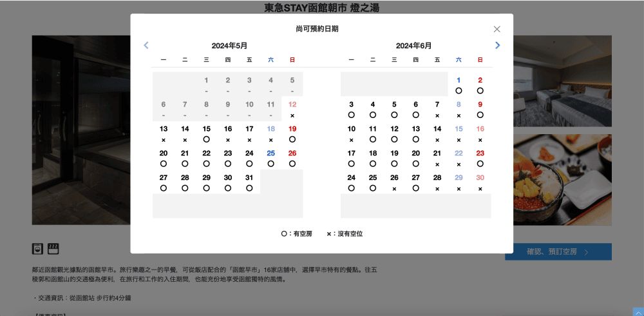Select June 13 on the calendar

415,133
